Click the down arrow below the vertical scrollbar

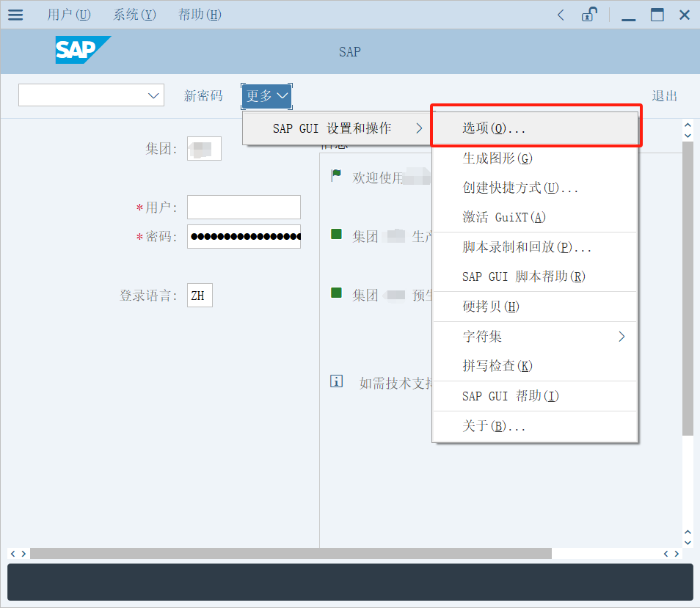(x=688, y=543)
